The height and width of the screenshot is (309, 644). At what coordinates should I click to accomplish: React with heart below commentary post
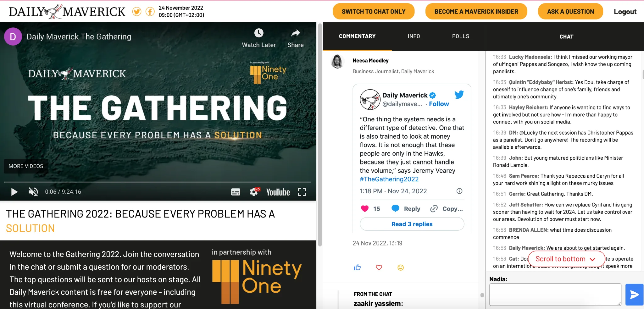[x=379, y=268]
